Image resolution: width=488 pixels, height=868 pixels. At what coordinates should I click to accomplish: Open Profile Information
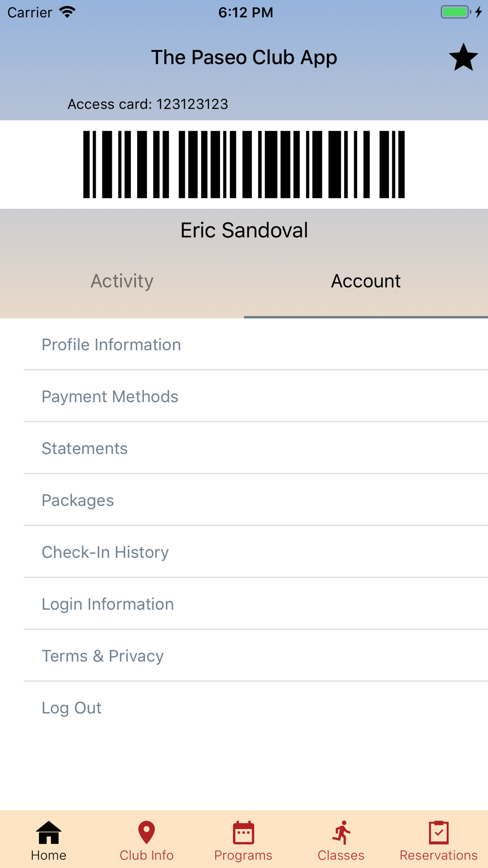(x=111, y=345)
